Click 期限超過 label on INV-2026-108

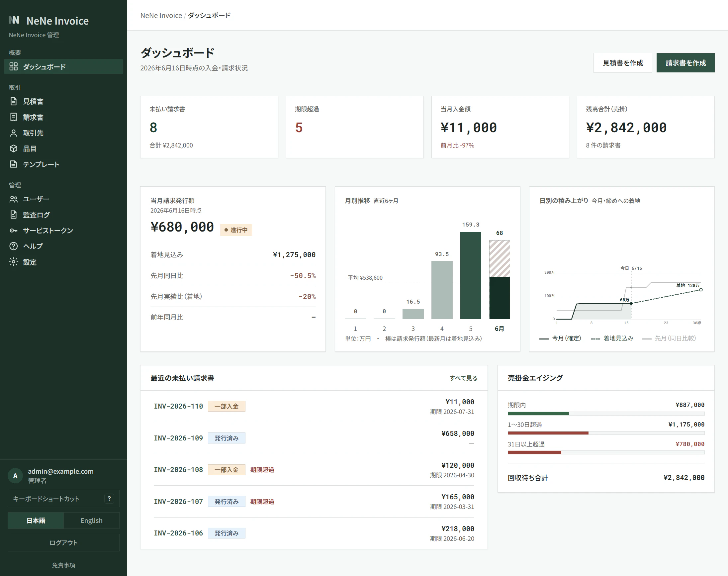coord(262,470)
